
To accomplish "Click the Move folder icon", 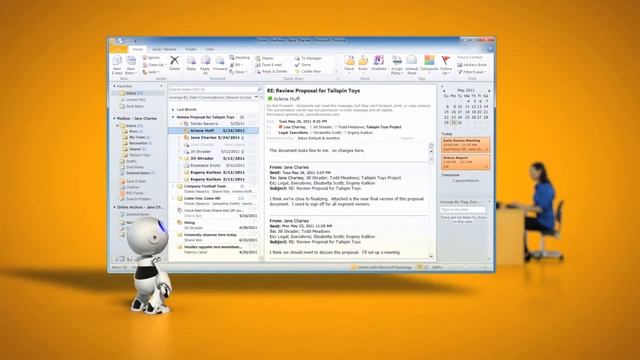I will pyautogui.click(x=349, y=61).
